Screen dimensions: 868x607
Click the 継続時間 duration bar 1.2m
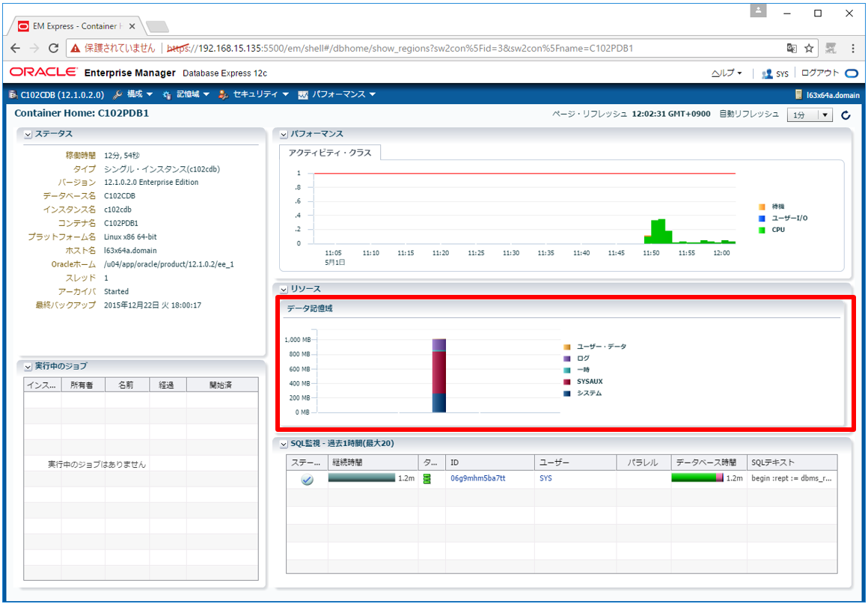click(361, 478)
